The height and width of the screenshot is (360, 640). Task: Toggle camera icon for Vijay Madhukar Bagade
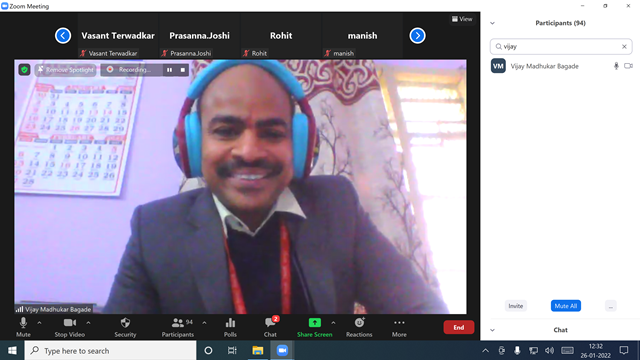point(628,66)
